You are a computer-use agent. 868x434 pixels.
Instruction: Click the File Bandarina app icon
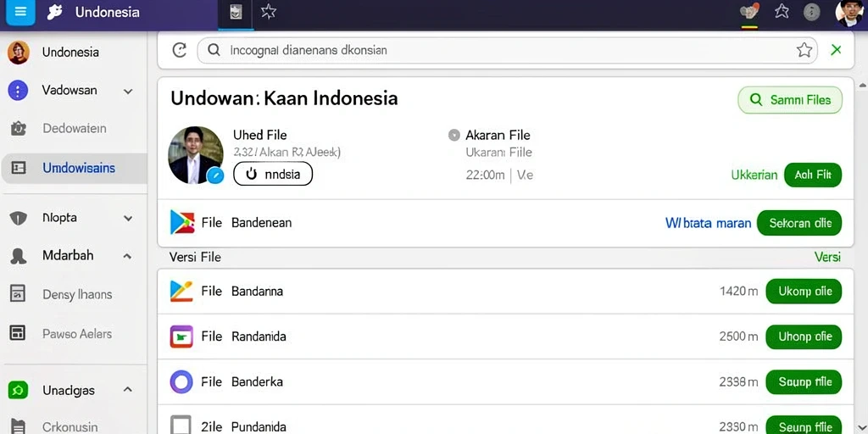[x=181, y=292]
